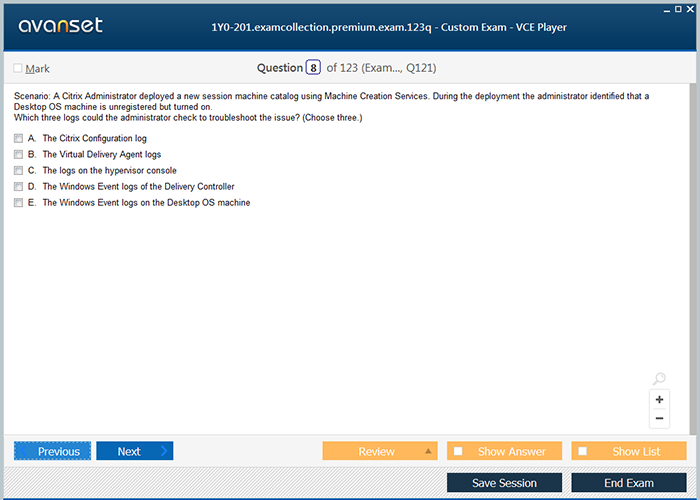Choose option D Delivery Controller event logs
700x500 pixels.
click(19, 186)
